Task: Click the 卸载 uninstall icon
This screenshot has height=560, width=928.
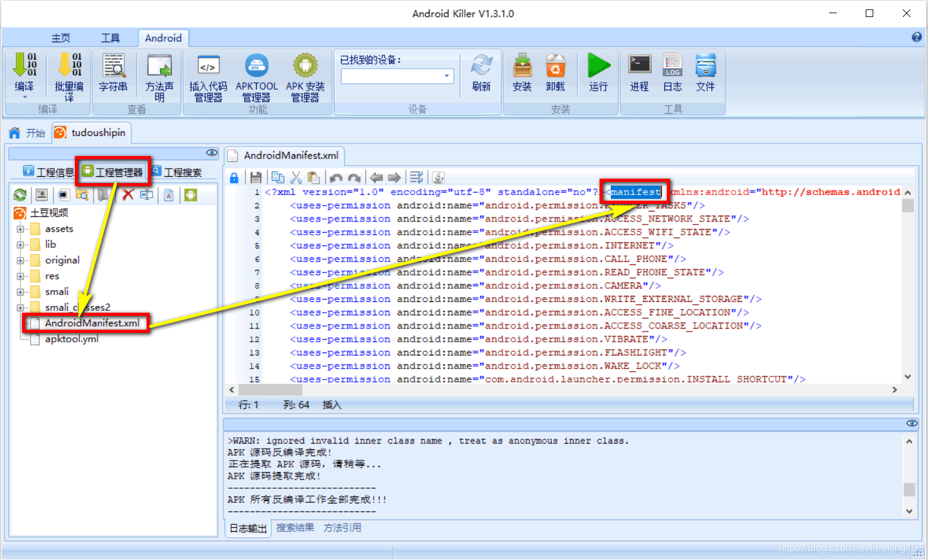Action: [555, 65]
